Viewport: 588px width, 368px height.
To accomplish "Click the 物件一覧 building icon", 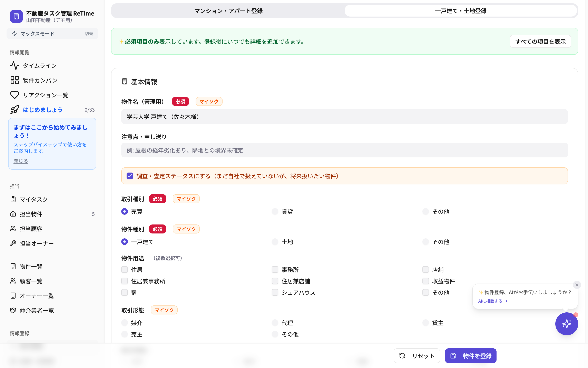I will [13, 266].
